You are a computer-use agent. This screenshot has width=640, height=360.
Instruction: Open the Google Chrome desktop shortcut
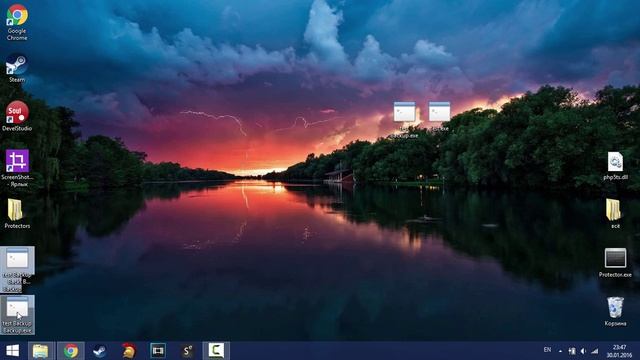coord(17,22)
